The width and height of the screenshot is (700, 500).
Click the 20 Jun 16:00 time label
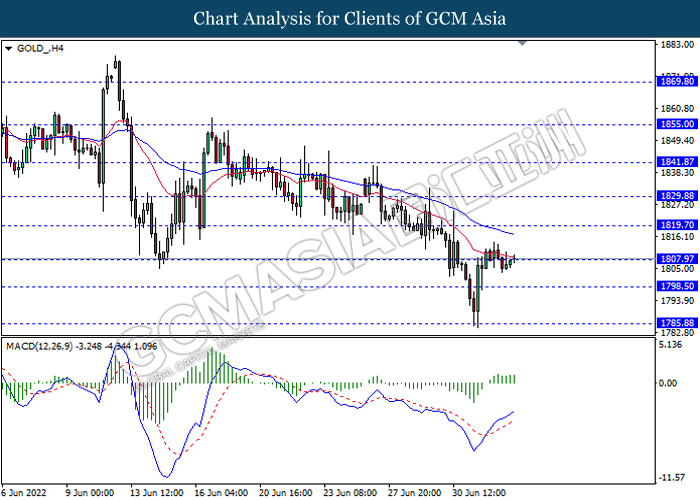[x=286, y=493]
